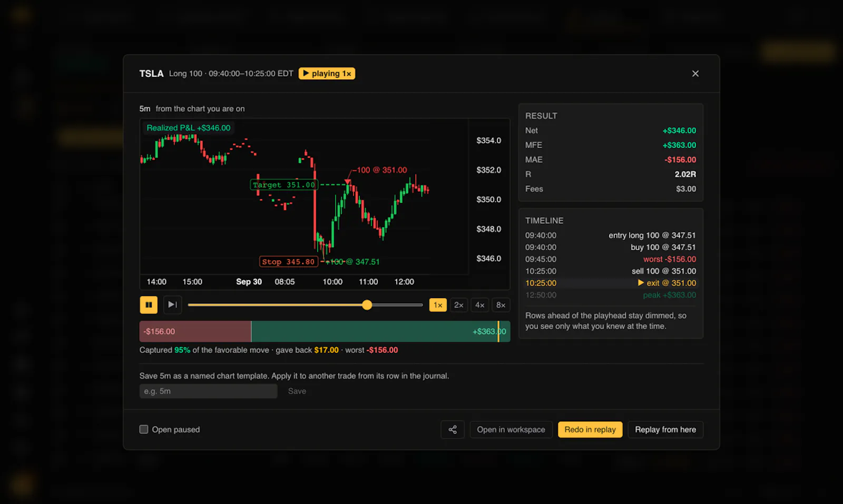Select timeline row buy 100 @ 347.51
This screenshot has height=504, width=843.
click(x=611, y=248)
